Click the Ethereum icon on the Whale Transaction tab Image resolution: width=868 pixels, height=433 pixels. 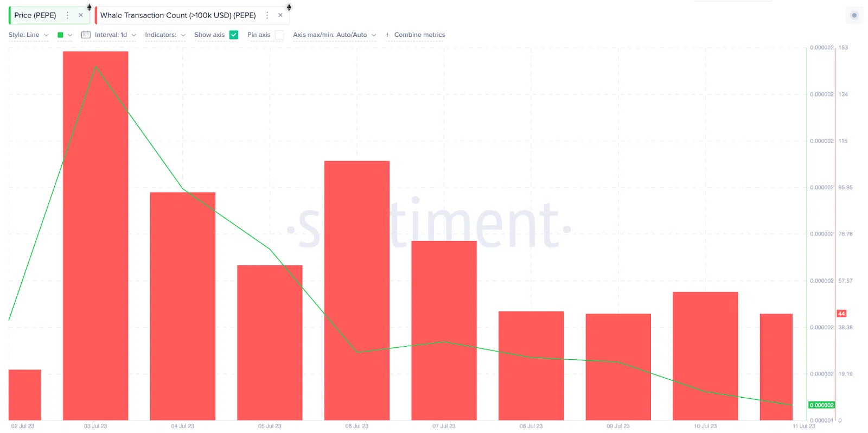coord(289,7)
